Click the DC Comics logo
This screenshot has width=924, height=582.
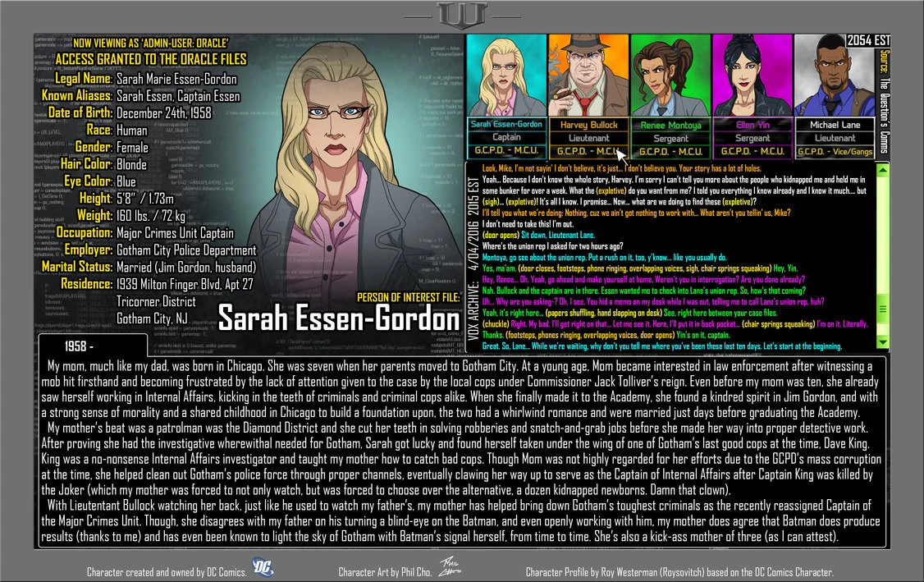tap(261, 566)
